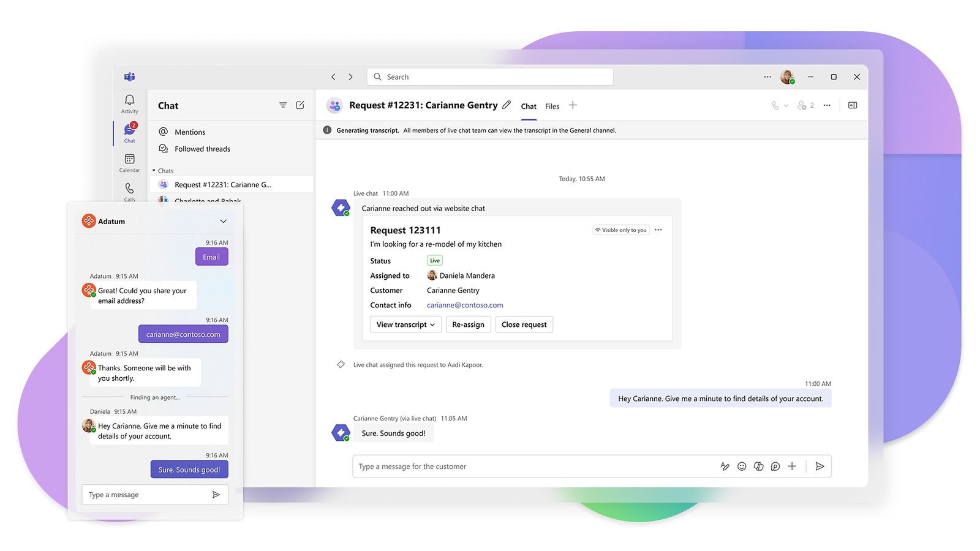The image size is (980, 551).
Task: Go back with the navigation arrow
Action: click(333, 77)
